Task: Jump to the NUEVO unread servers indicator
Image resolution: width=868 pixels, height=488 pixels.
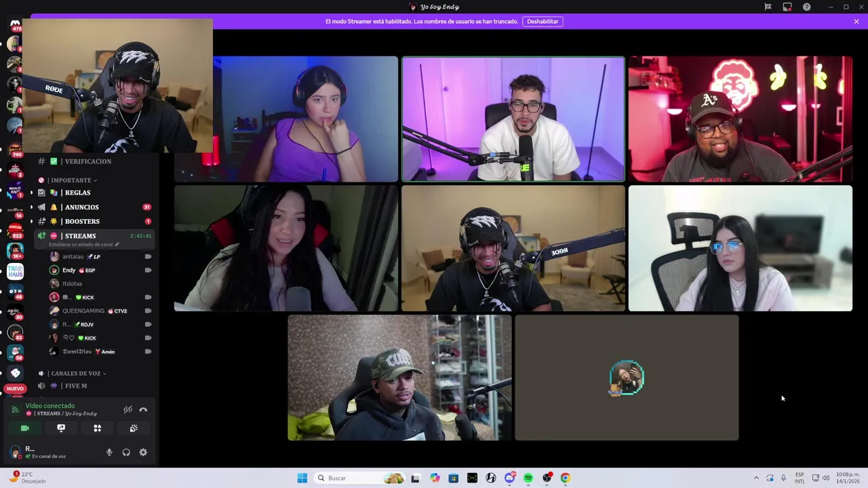Action: point(15,388)
